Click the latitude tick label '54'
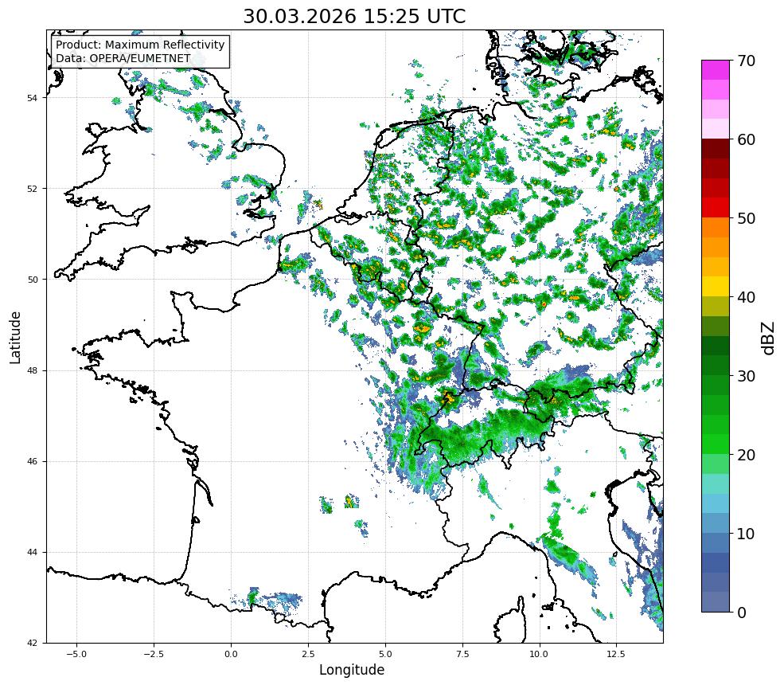 pos(32,98)
